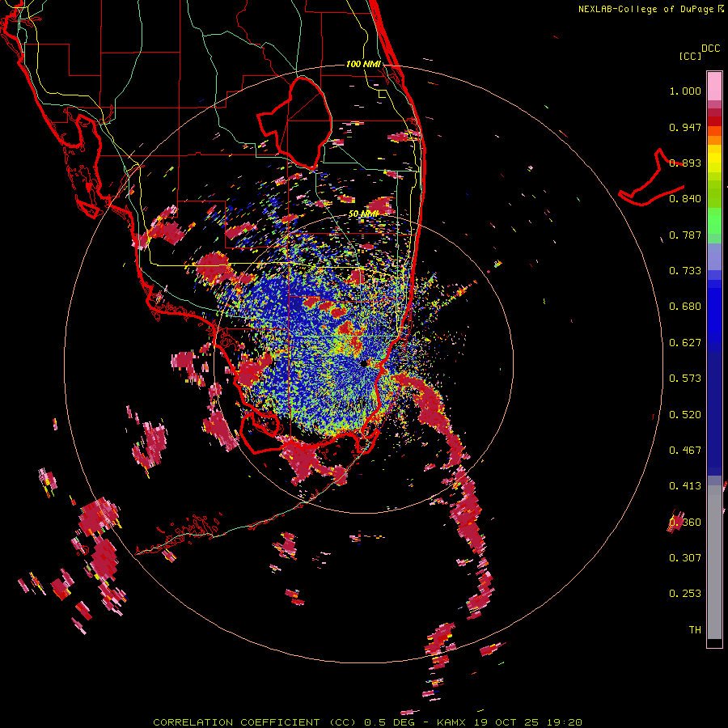Click the 0.680 color scale value

point(685,307)
